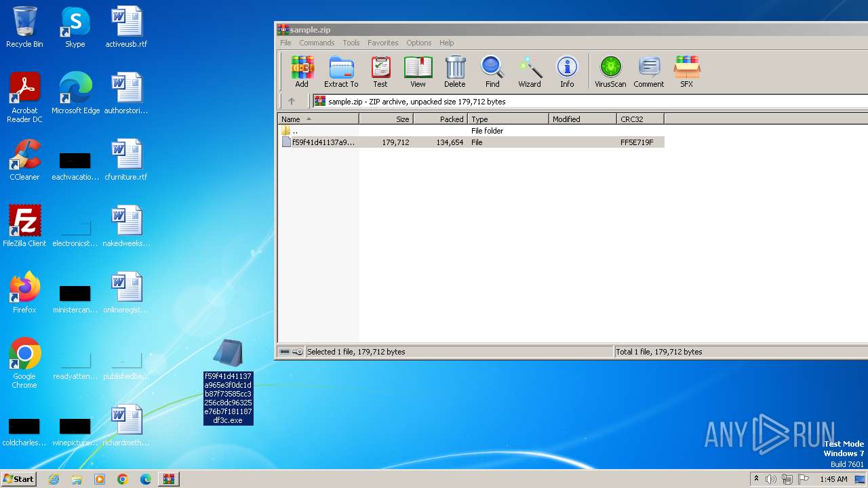Select activeusb.rtf desktop file
The height and width of the screenshot is (488, 868).
pos(126,27)
